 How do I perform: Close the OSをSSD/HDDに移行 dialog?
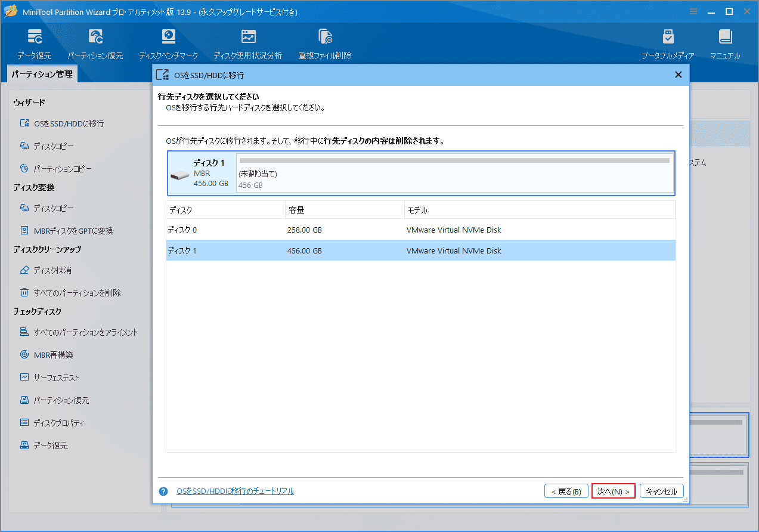(x=678, y=75)
